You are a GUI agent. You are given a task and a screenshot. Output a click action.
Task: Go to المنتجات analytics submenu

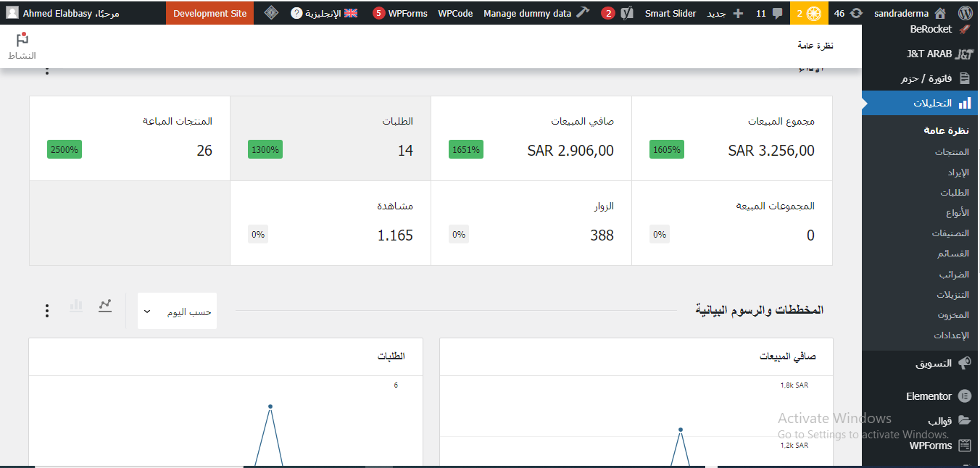(952, 152)
